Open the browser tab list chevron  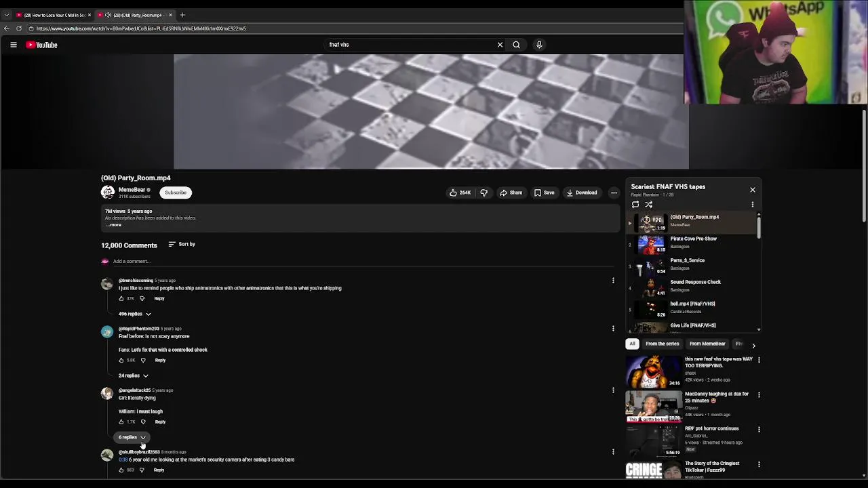click(7, 15)
